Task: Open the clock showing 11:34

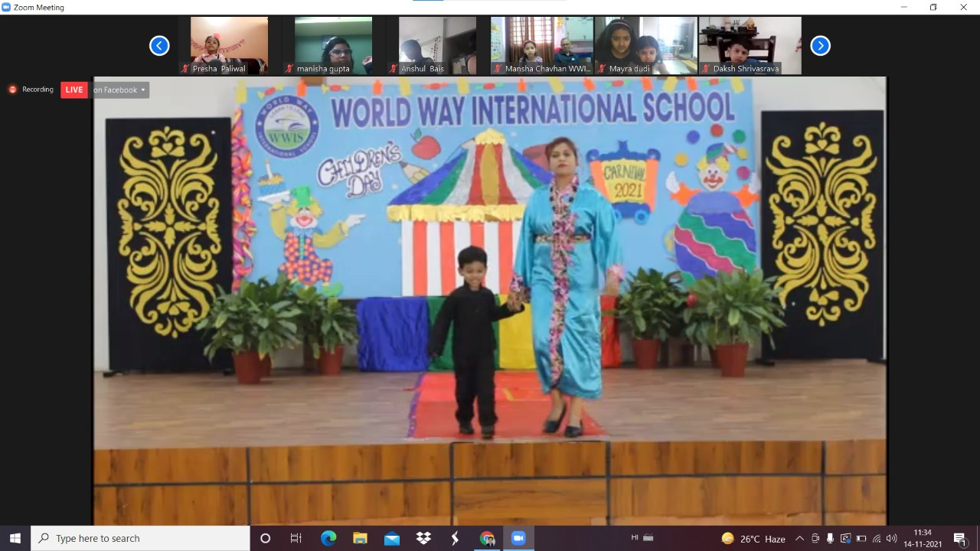Action: point(923,538)
